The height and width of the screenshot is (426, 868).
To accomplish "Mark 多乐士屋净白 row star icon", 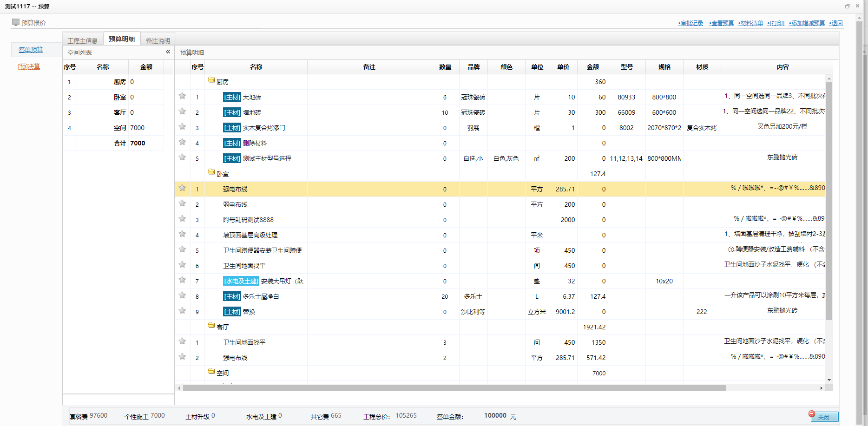I will point(182,295).
